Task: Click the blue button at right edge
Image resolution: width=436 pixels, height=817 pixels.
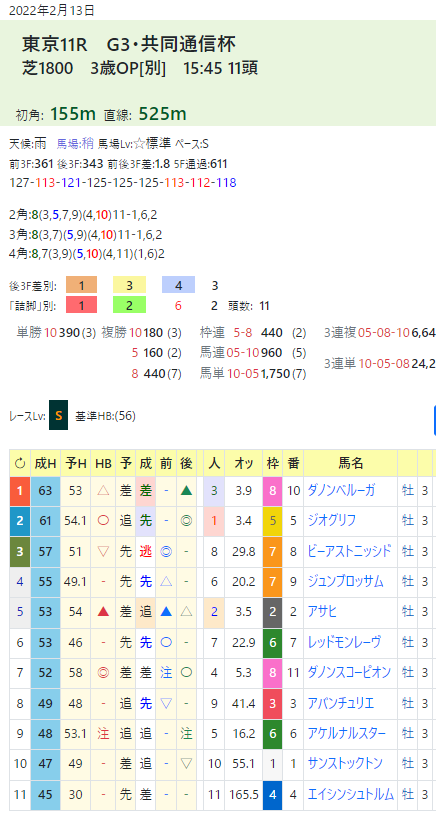Action: click(434, 419)
